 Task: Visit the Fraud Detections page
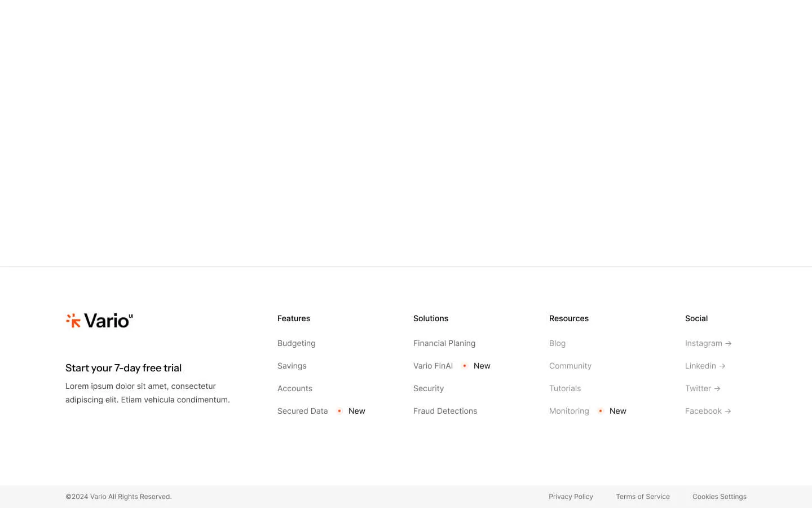pyautogui.click(x=445, y=411)
